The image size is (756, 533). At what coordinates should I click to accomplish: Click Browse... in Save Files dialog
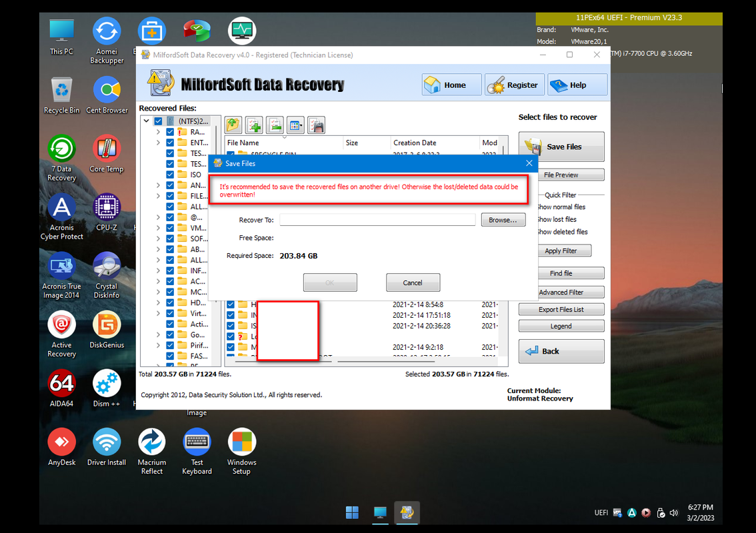[503, 220]
